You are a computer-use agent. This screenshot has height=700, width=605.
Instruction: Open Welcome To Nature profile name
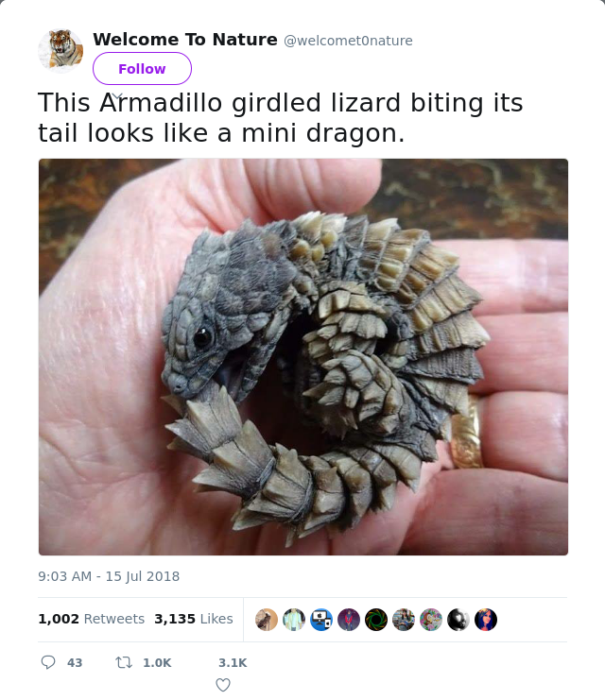(x=185, y=40)
